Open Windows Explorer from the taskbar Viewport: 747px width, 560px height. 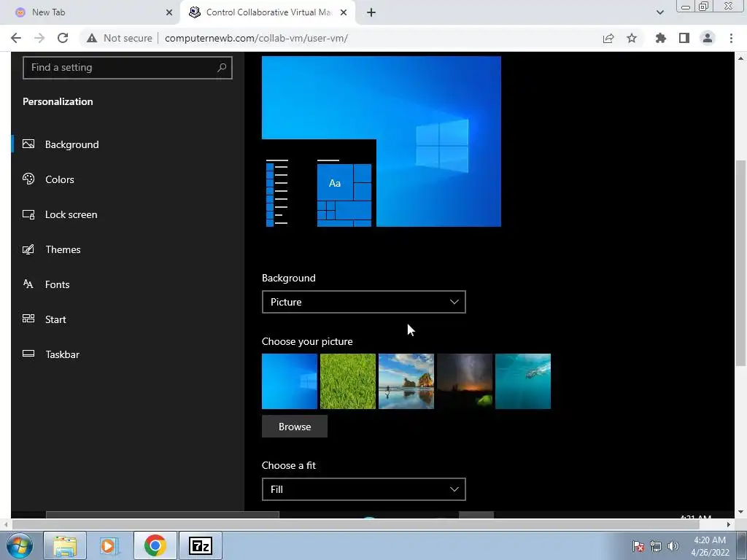[65, 545]
